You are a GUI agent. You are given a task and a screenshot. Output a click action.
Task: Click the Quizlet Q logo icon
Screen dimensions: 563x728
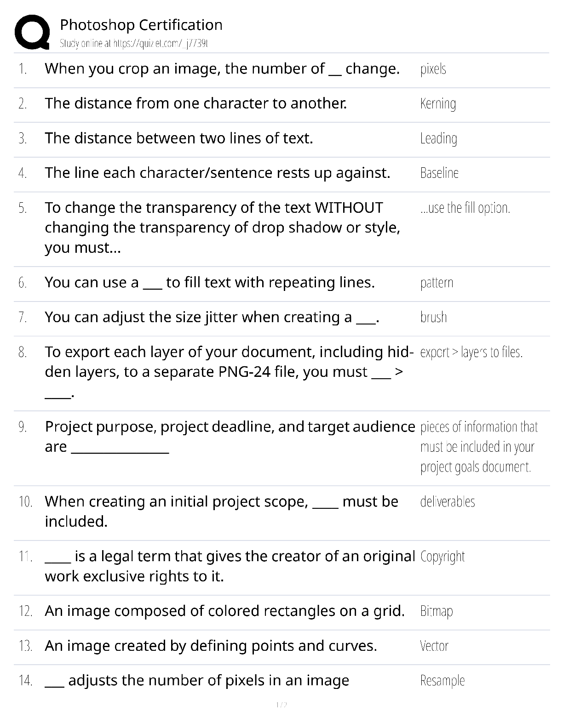(32, 32)
